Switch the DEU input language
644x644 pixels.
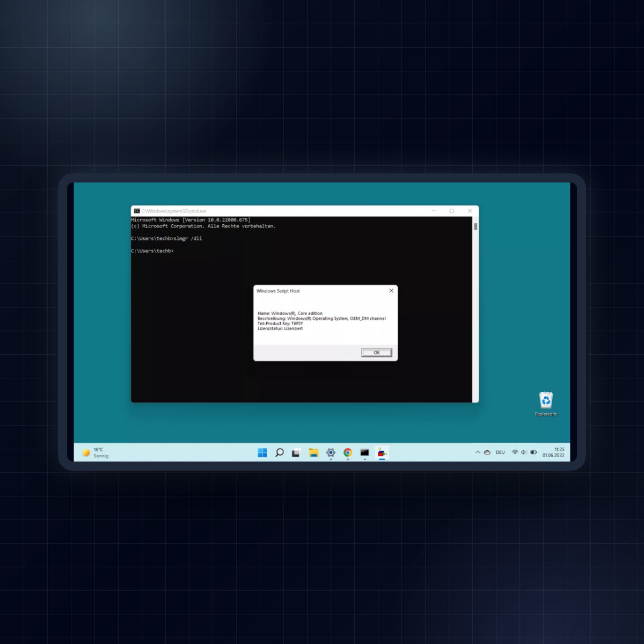click(500, 452)
